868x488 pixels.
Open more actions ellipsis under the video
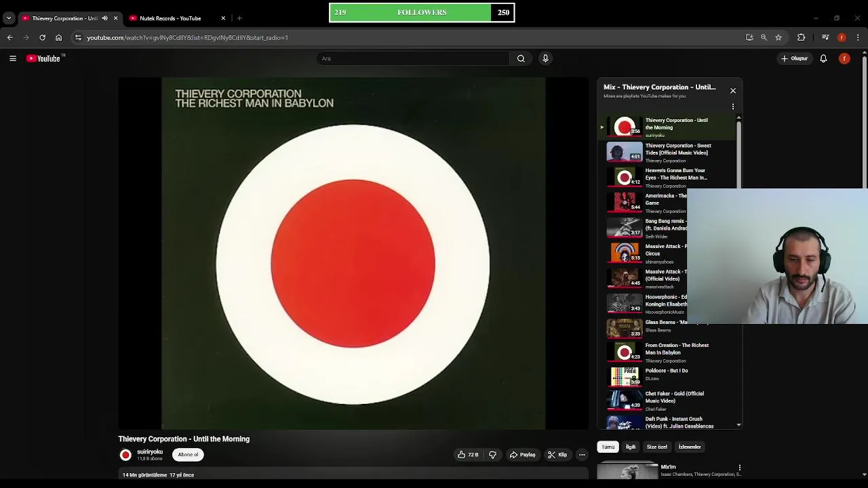pyautogui.click(x=582, y=455)
